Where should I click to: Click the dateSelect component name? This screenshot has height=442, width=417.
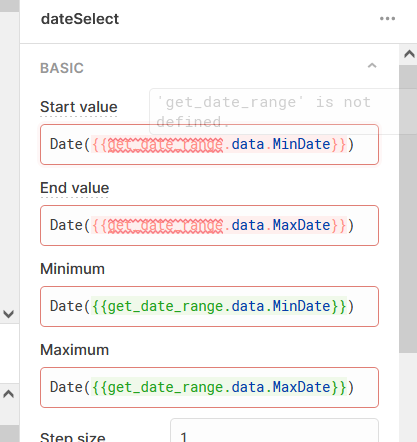[80, 19]
